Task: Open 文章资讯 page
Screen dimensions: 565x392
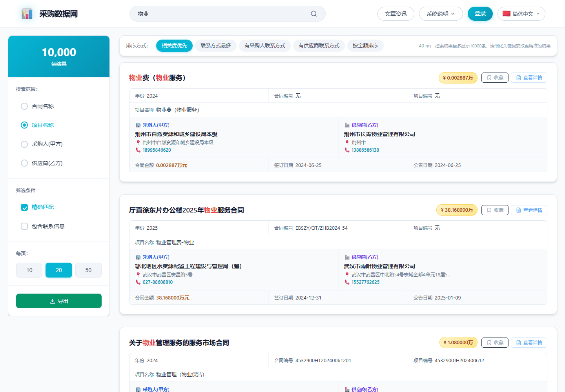Action: [396, 14]
